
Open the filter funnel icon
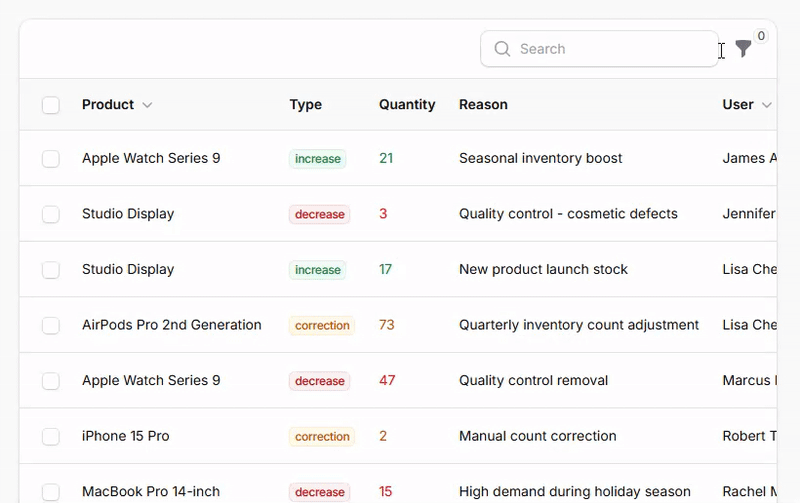click(743, 49)
